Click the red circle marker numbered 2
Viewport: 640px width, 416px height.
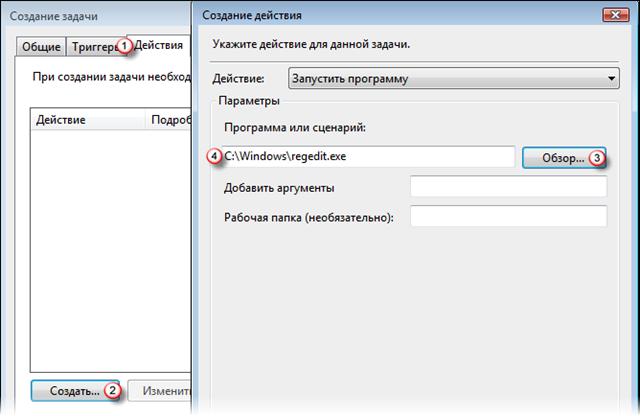coord(112,391)
